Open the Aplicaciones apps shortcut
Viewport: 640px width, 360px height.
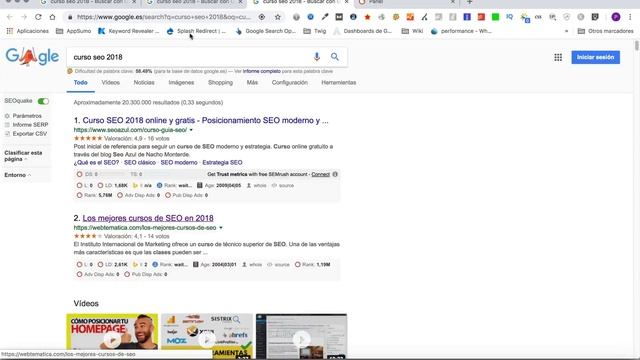(x=28, y=31)
